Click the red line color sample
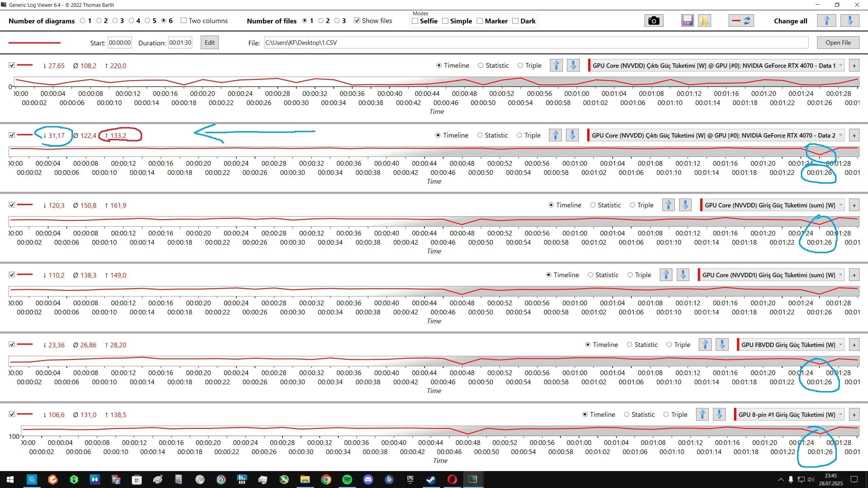This screenshot has width=868, height=488. point(34,43)
